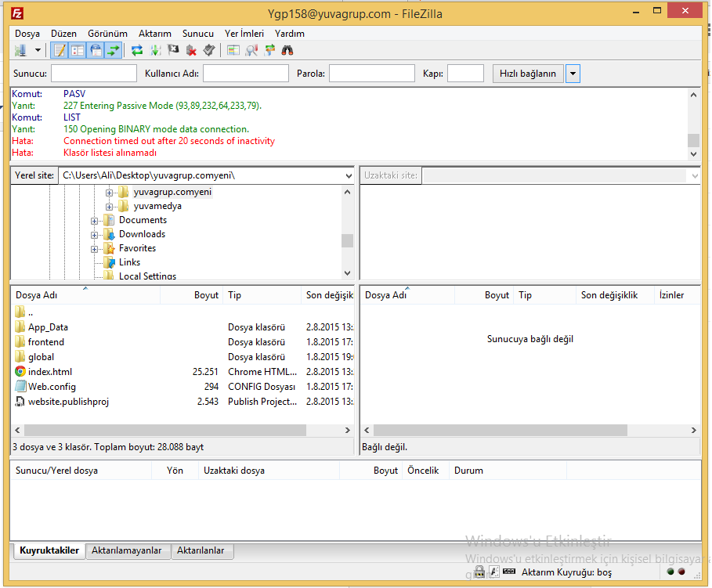Click the green activity LED indicator

click(670, 572)
